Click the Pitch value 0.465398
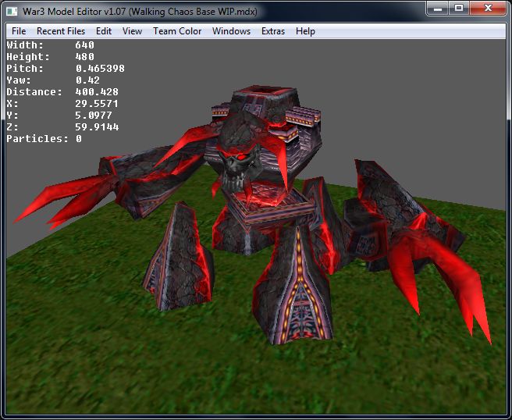 tap(100, 69)
